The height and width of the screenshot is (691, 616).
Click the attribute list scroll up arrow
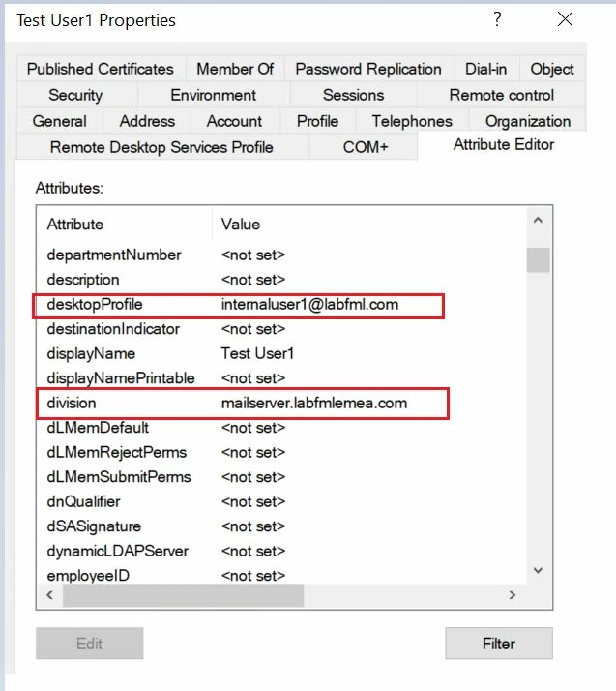(x=538, y=220)
